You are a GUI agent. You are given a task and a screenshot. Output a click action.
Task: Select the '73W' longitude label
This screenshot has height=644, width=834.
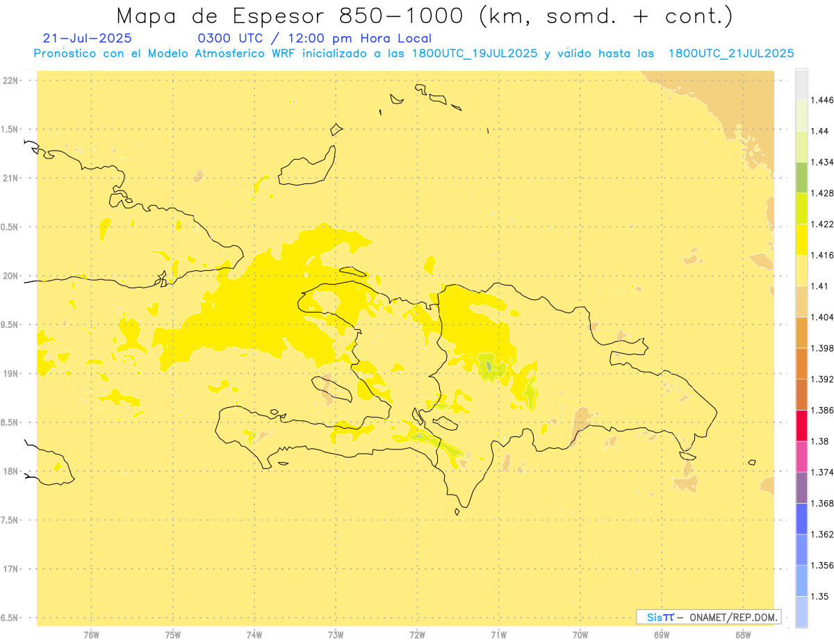[x=336, y=635]
